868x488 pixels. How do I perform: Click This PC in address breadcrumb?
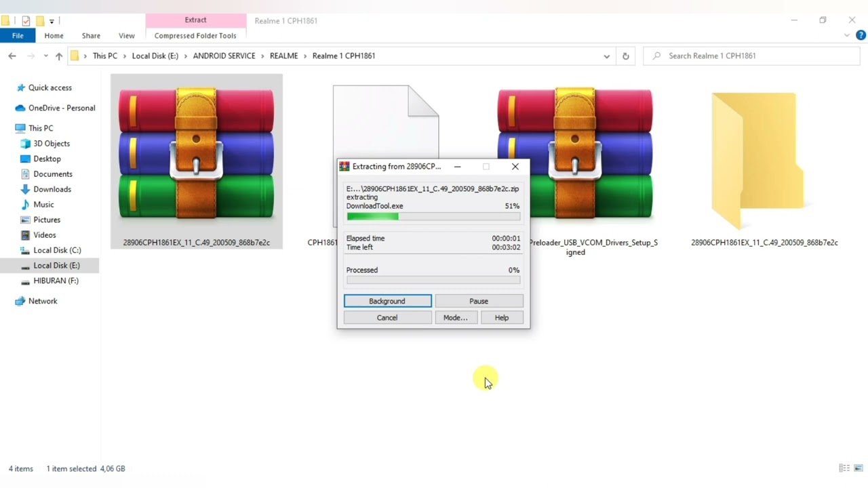tap(105, 56)
